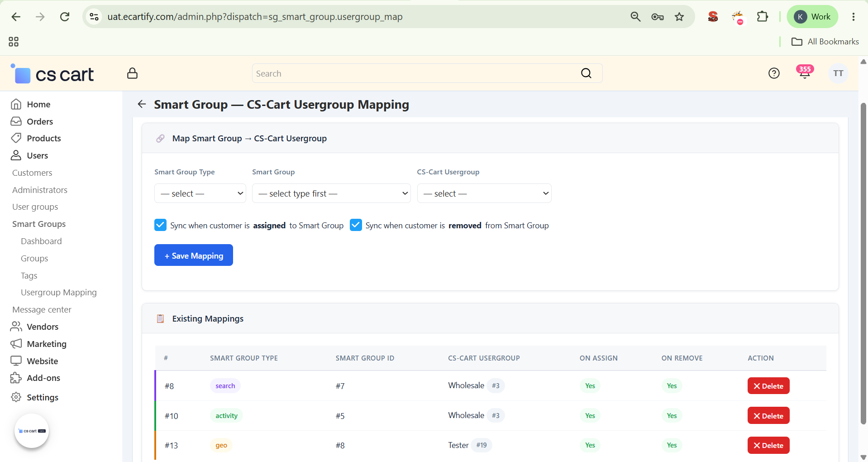Open Smart Groups Groups page
Image resolution: width=868 pixels, height=462 pixels.
click(34, 259)
